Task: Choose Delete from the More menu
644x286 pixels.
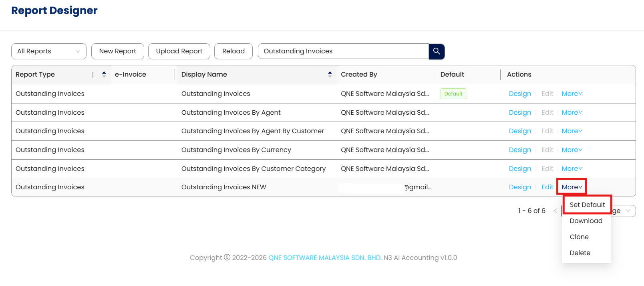Action: click(x=580, y=253)
